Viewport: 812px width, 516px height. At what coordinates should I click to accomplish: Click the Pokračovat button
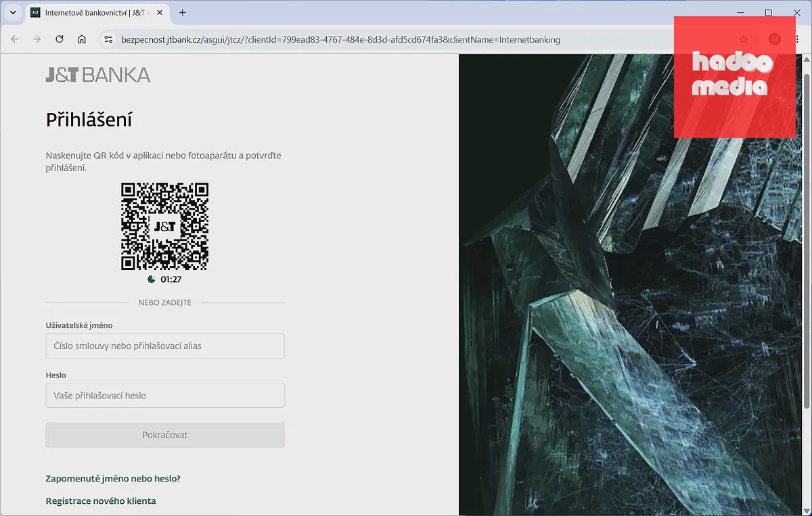point(165,435)
